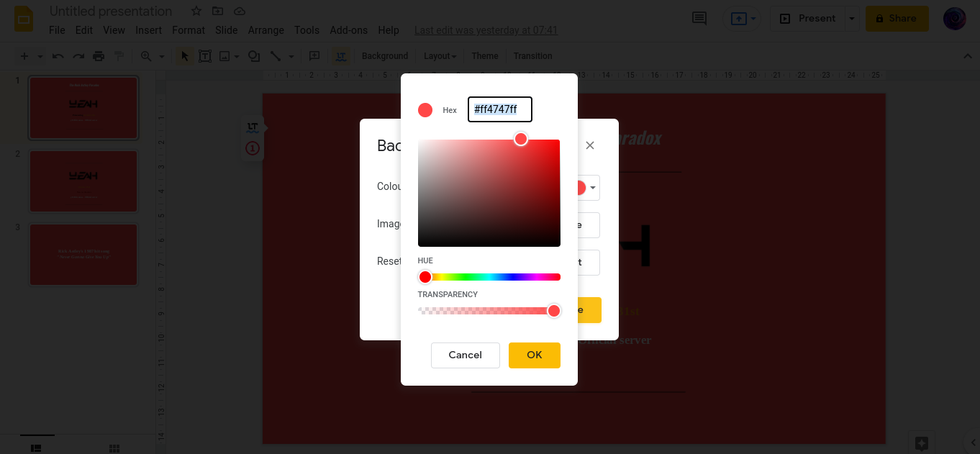Open the Present options dropdown arrow
This screenshot has width=980, height=454.
(x=852, y=19)
